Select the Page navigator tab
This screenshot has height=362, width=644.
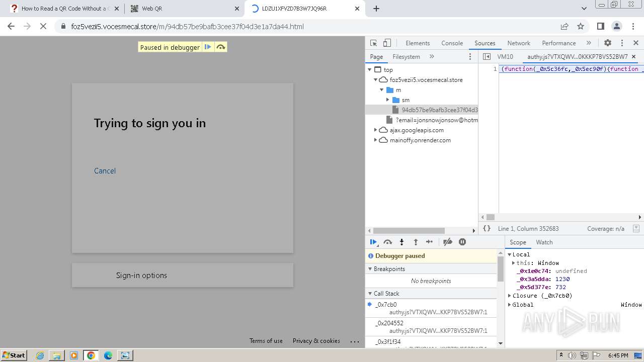376,57
